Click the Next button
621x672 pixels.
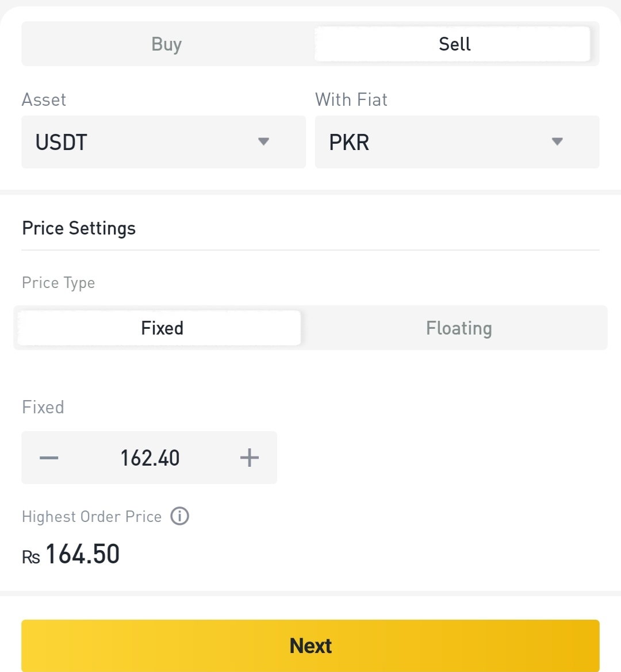point(310,646)
